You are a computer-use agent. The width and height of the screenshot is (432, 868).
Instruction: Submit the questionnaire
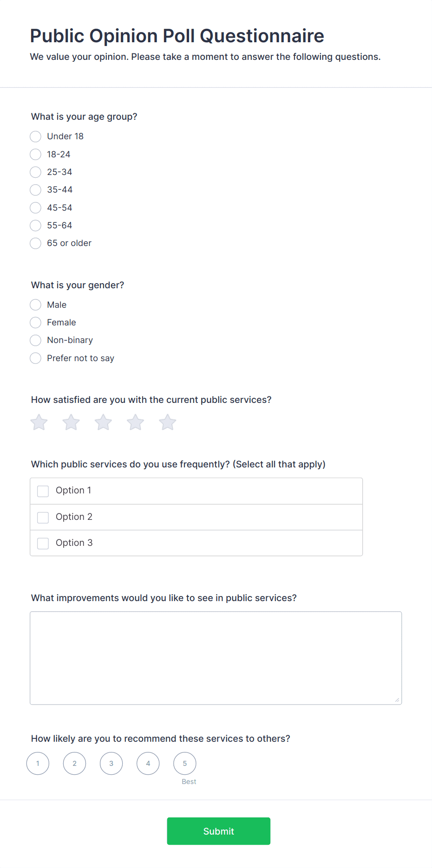(218, 831)
